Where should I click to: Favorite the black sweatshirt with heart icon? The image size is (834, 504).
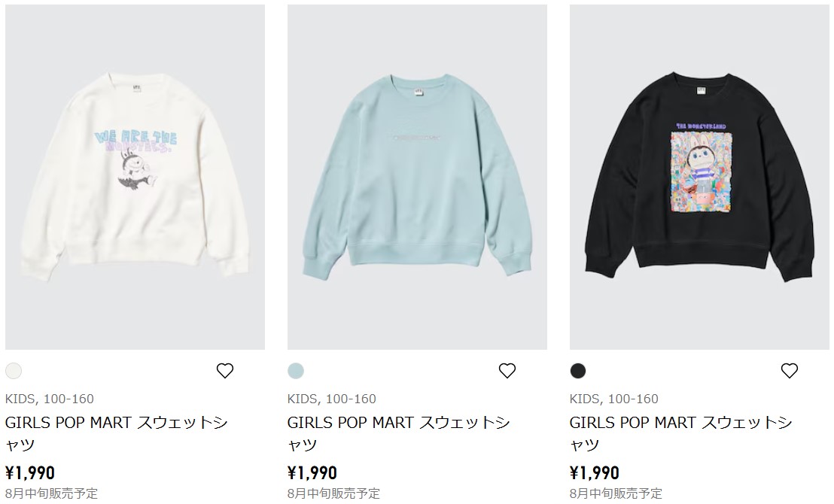(790, 371)
